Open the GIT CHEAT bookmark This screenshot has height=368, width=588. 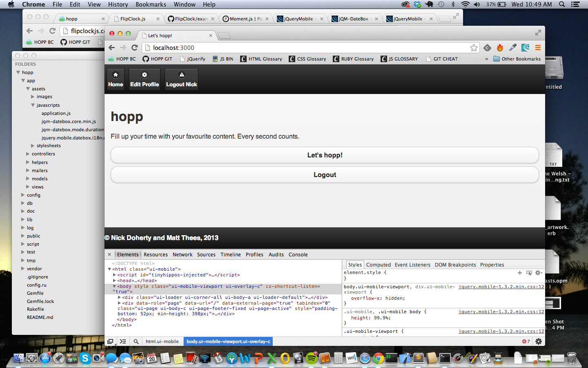click(x=442, y=59)
